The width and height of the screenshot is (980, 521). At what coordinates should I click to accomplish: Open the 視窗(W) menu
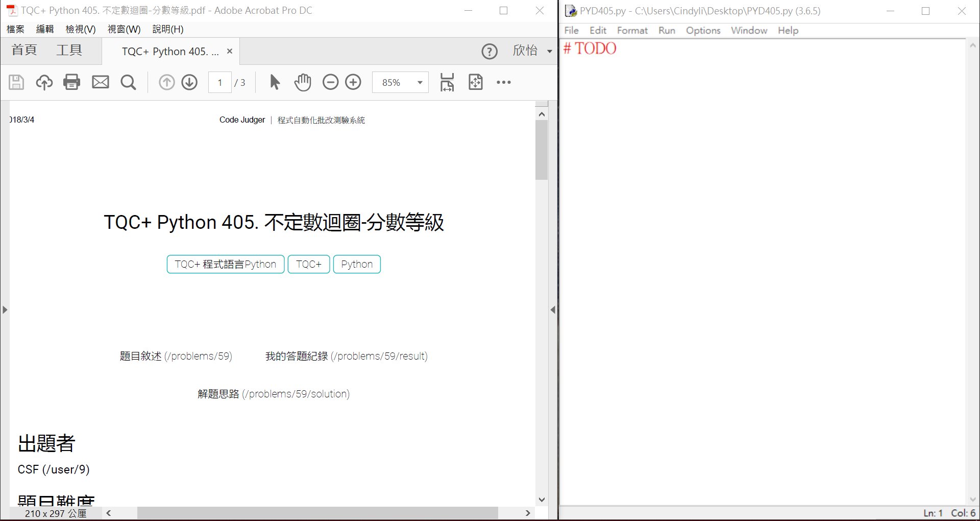[124, 29]
